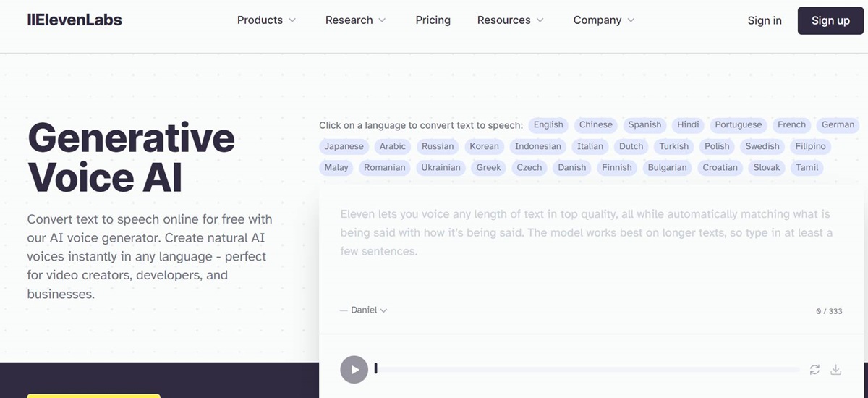Click the 'Click on a language' instruction text

[x=421, y=125]
